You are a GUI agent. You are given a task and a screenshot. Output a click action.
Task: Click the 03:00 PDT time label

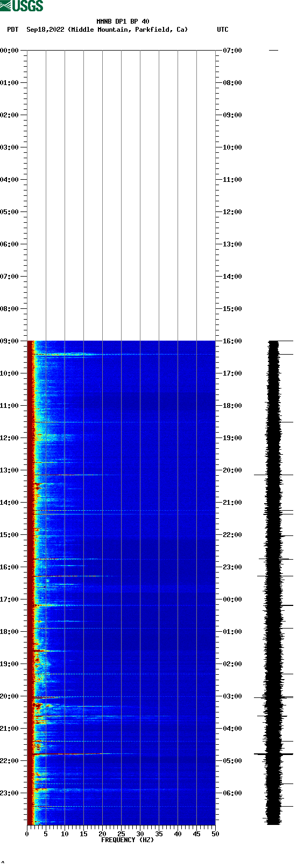pyautogui.click(x=9, y=147)
